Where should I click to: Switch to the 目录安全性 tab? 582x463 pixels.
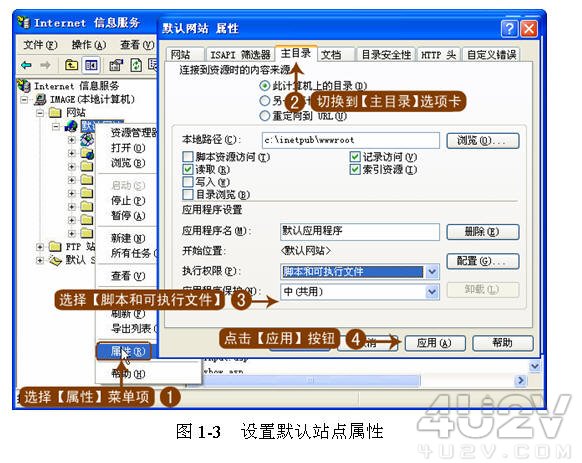[386, 55]
